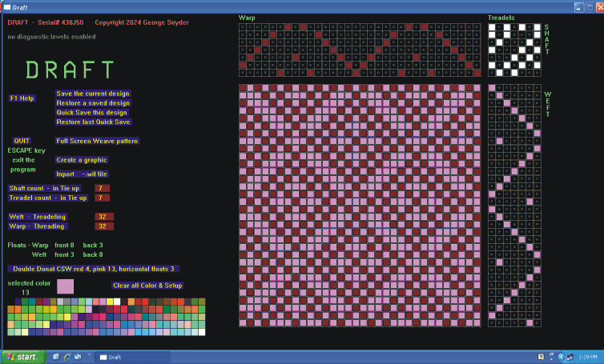Select the Shaft count value field
The image size is (604, 364).
(103, 188)
